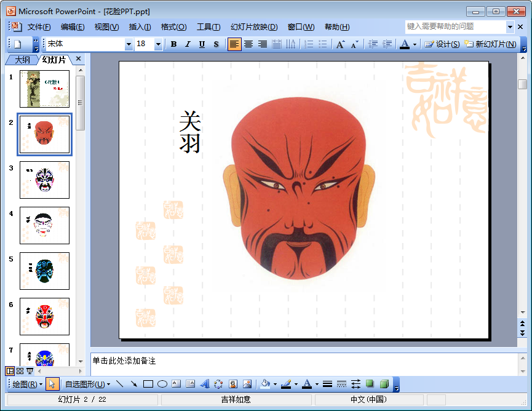532x411 pixels.
Task: Select the rectangle drawing tool
Action: click(148, 384)
